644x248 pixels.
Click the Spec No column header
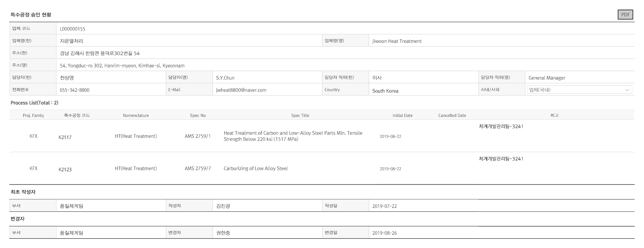click(197, 115)
